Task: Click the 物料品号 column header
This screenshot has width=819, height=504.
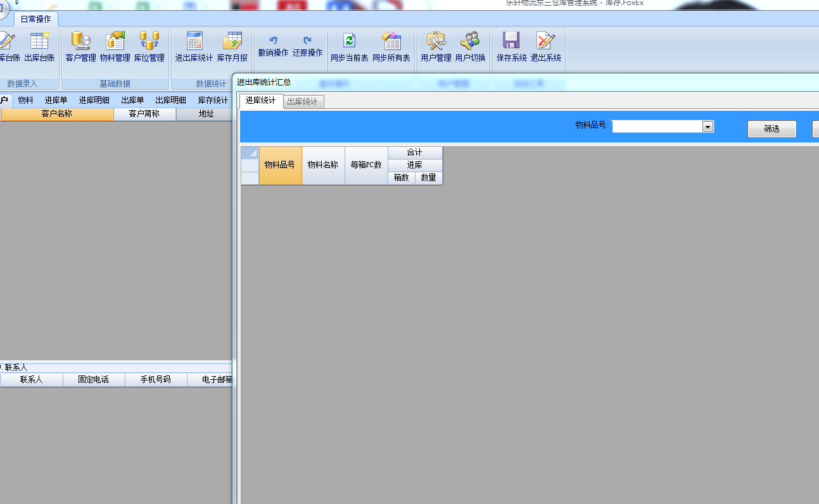Action: click(280, 165)
